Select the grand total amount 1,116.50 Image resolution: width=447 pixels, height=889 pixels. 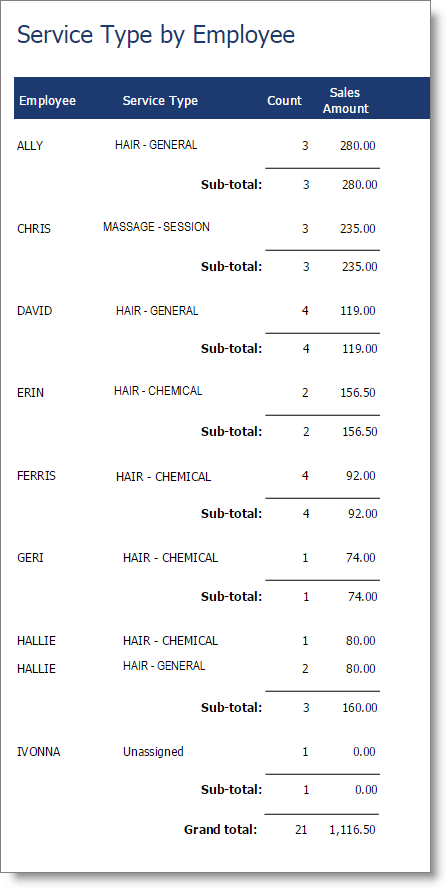coord(352,830)
